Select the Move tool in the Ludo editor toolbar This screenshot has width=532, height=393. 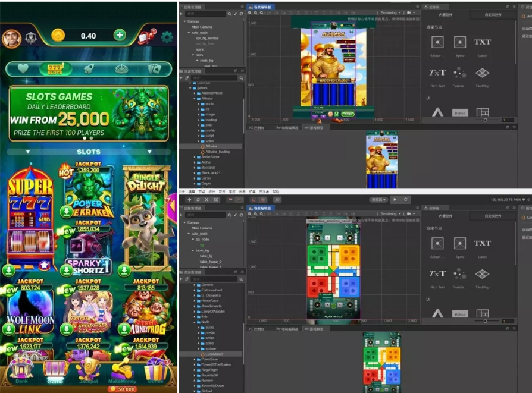(189, 200)
